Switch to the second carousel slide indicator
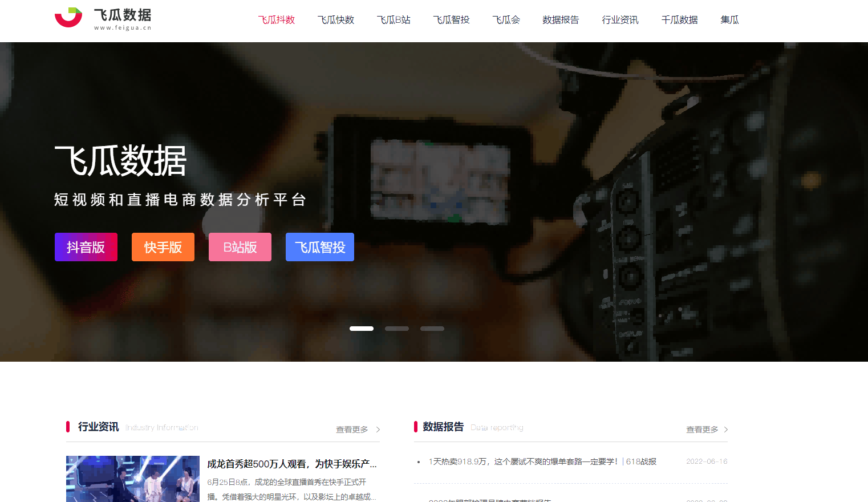The width and height of the screenshot is (868, 502). coord(397,329)
